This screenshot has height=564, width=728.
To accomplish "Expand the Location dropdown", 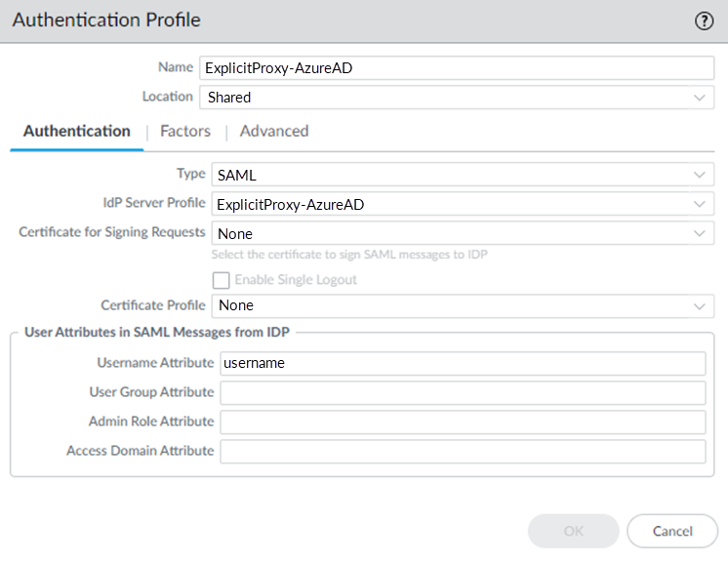I will (x=457, y=98).
